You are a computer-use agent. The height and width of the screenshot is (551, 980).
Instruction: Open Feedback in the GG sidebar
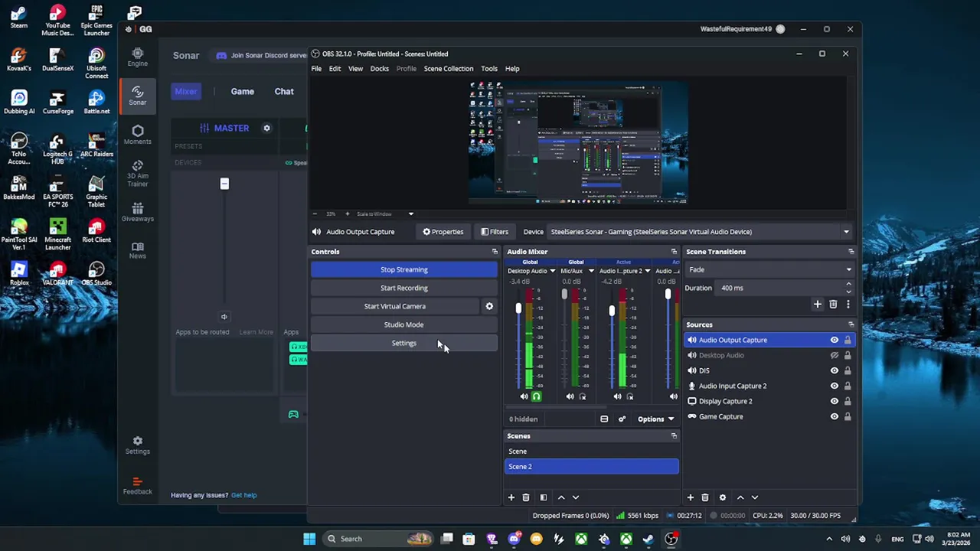[137, 486]
